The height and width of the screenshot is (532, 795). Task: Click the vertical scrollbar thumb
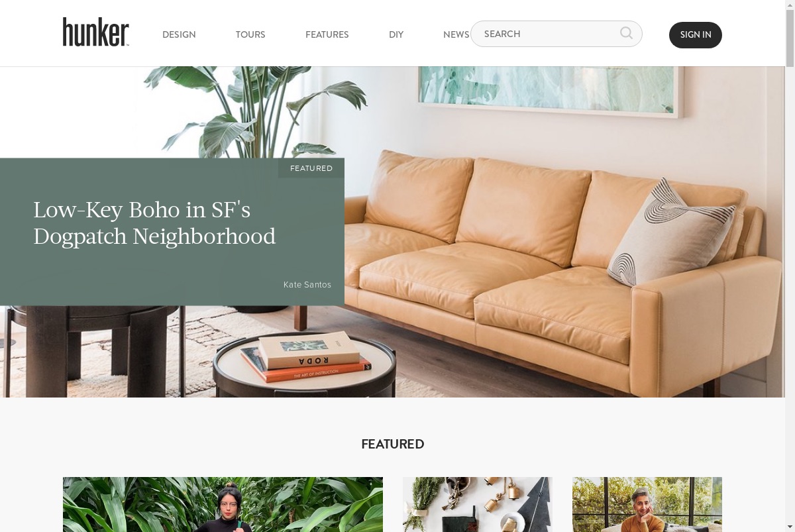pyautogui.click(x=790, y=38)
